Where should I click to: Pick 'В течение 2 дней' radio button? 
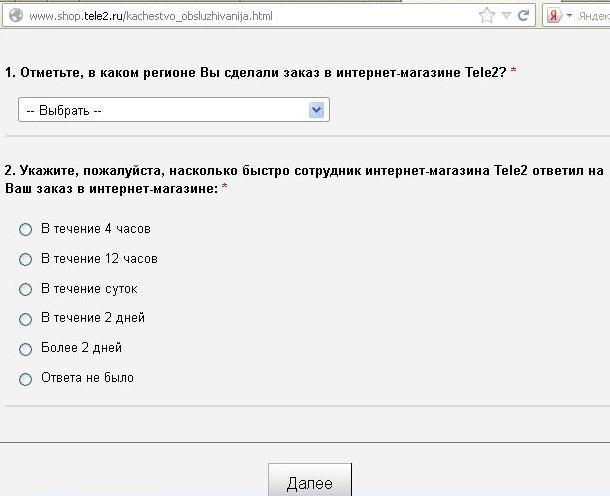click(26, 319)
